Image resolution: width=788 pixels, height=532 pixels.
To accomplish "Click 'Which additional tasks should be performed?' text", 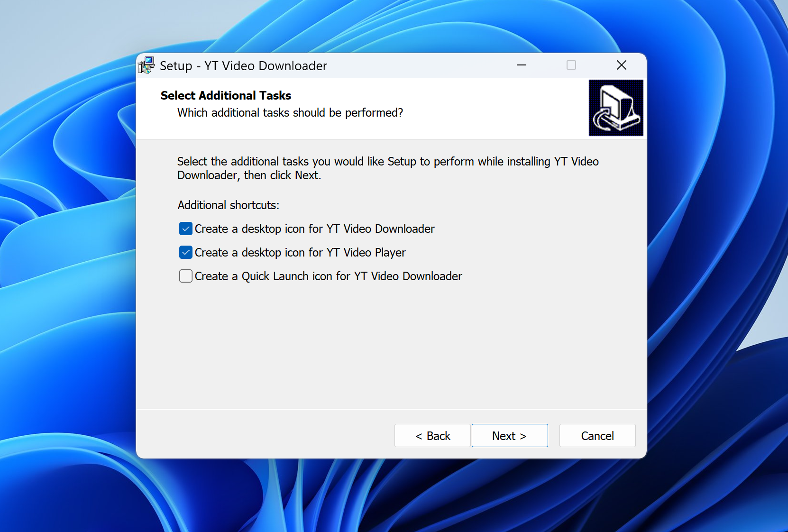I will [290, 113].
